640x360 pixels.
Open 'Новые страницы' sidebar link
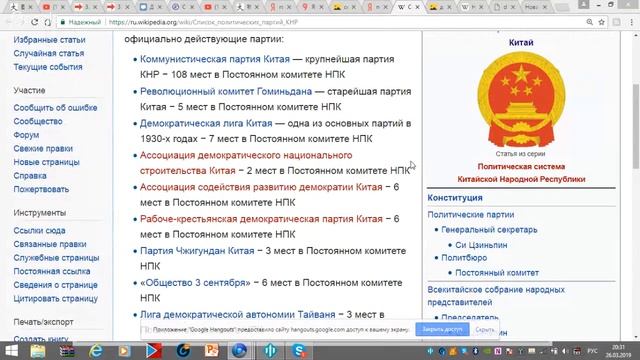46,162
